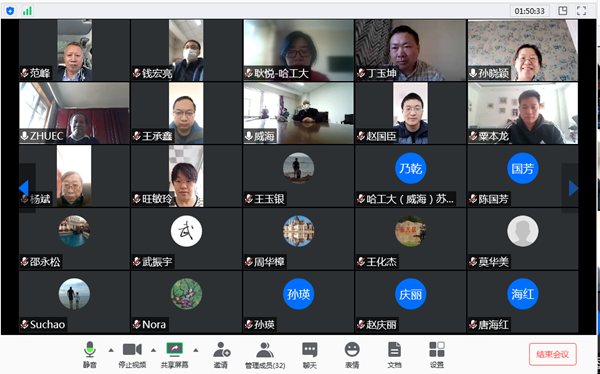Click the red end meeting button
The width and height of the screenshot is (600, 374).
click(553, 354)
